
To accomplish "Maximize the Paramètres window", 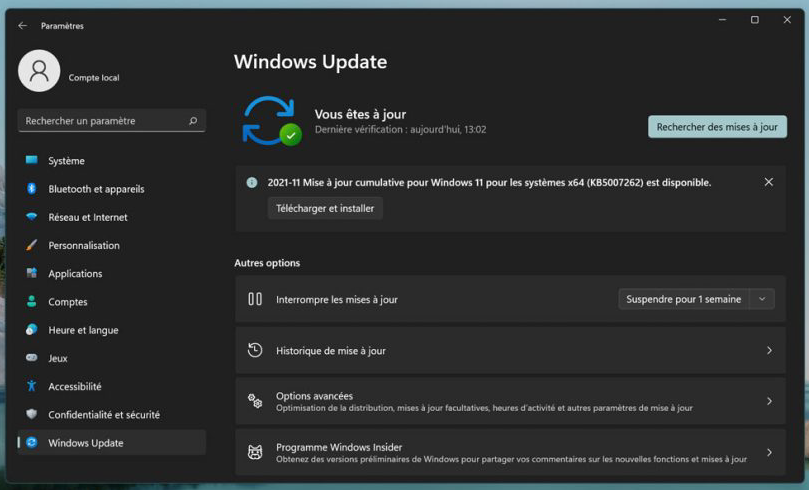I will (755, 20).
